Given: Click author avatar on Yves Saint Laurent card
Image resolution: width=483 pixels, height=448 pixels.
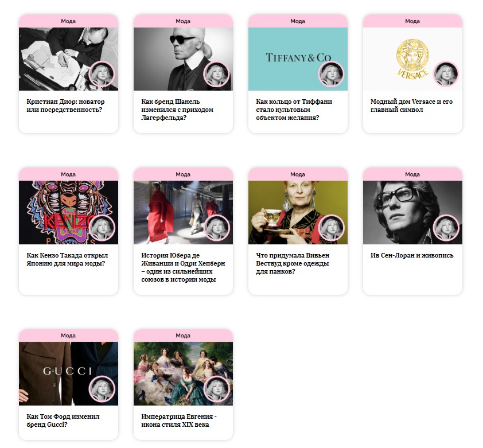Looking at the screenshot, I should pos(446,228).
